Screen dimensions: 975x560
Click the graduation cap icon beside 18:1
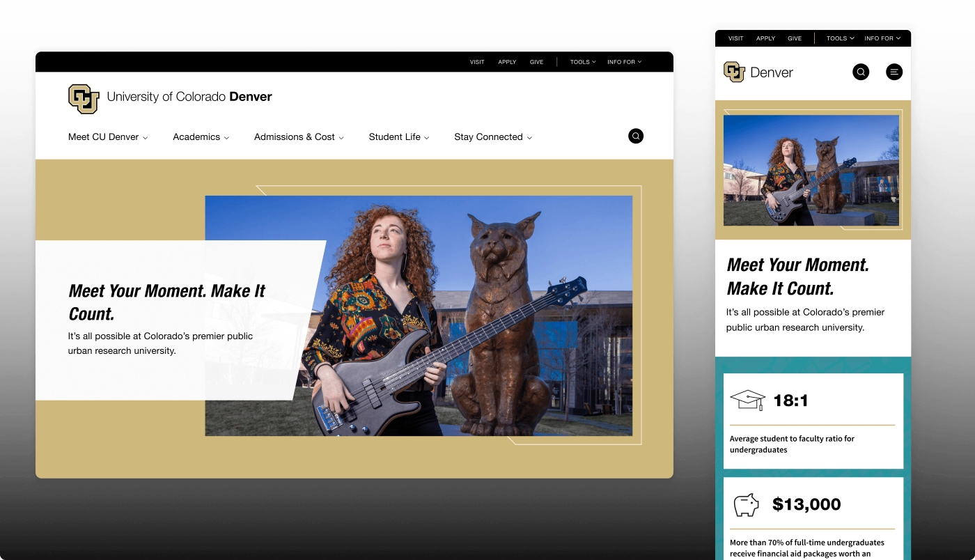click(747, 400)
